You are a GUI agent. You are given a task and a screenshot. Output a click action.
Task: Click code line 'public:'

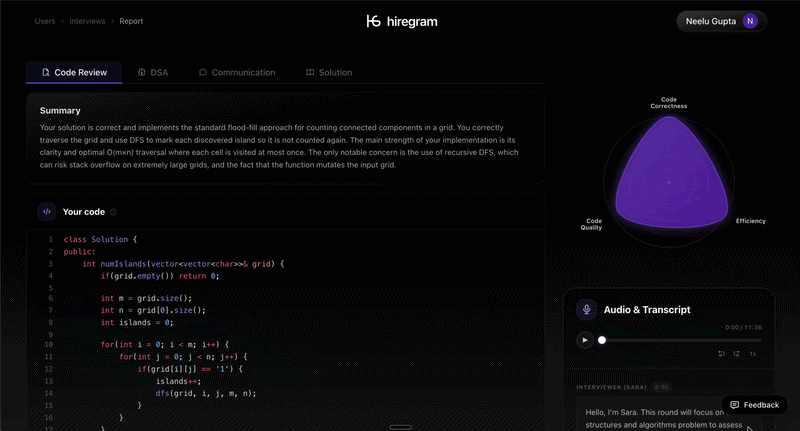[80, 251]
